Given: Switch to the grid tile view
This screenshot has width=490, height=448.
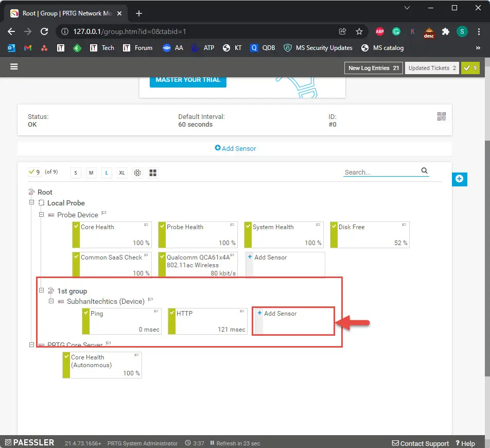Looking at the screenshot, I should [x=153, y=173].
